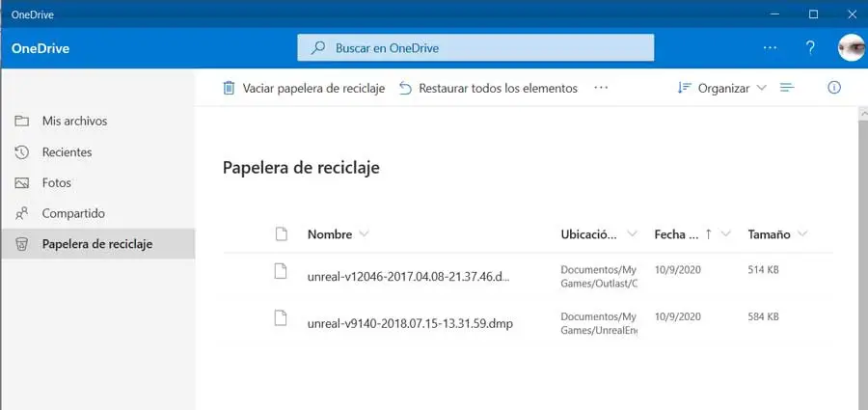The image size is (868, 410).
Task: Click date 10/9/2020 of 514 KB file
Action: (x=678, y=270)
